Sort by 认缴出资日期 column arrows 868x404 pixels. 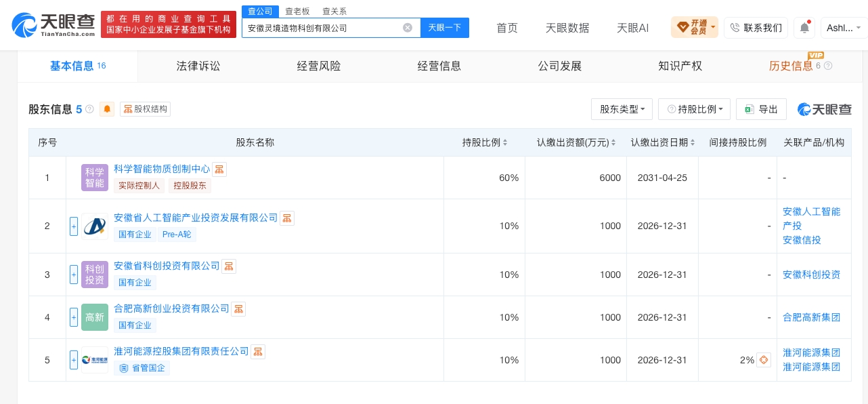click(693, 142)
